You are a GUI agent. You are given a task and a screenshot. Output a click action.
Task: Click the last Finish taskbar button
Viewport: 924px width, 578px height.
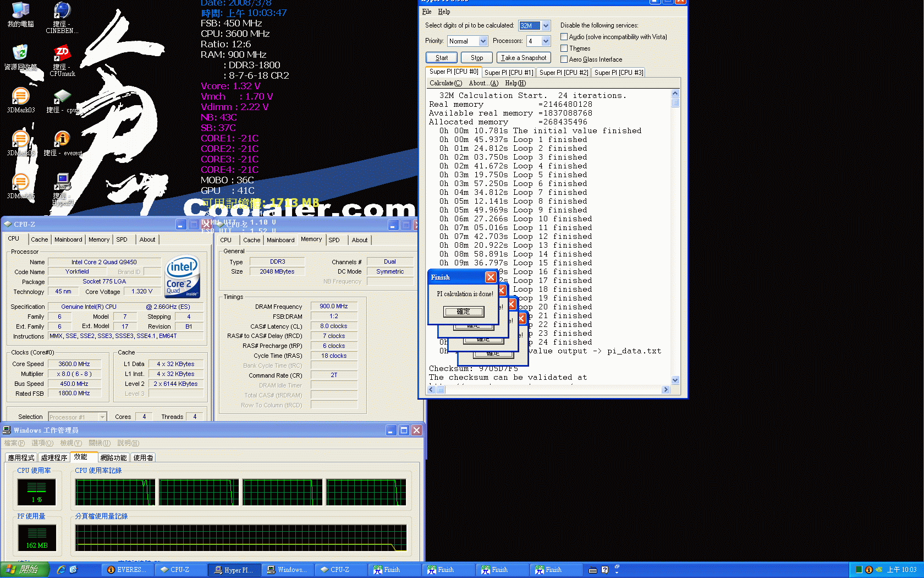tap(555, 570)
